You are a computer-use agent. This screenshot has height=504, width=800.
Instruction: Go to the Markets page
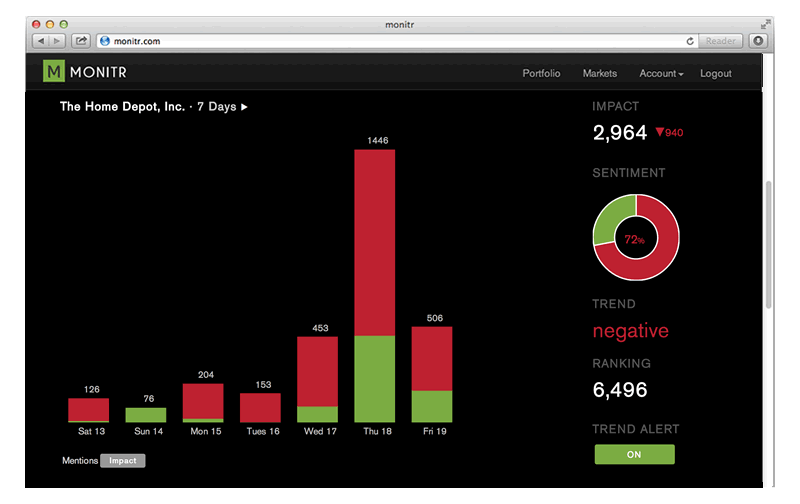600,73
